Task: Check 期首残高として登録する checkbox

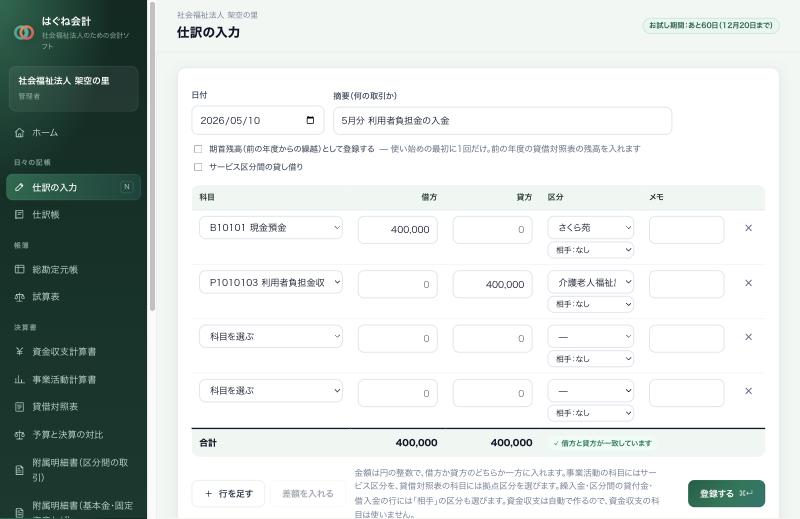Action: pyautogui.click(x=198, y=149)
